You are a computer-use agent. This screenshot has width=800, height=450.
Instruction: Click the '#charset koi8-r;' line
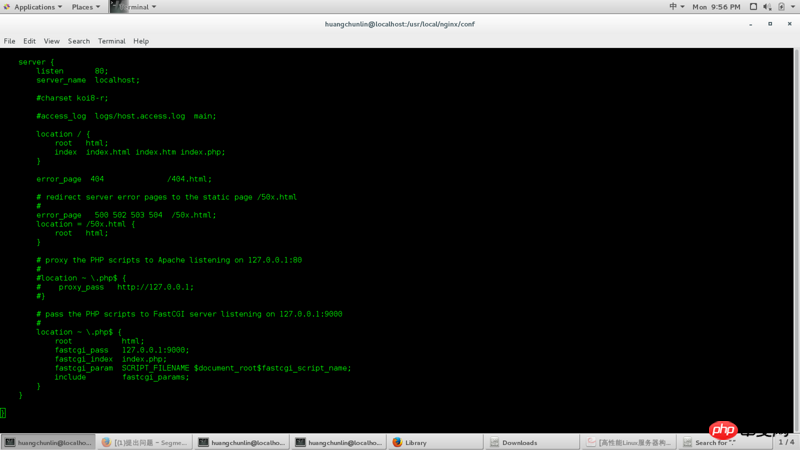pyautogui.click(x=72, y=98)
